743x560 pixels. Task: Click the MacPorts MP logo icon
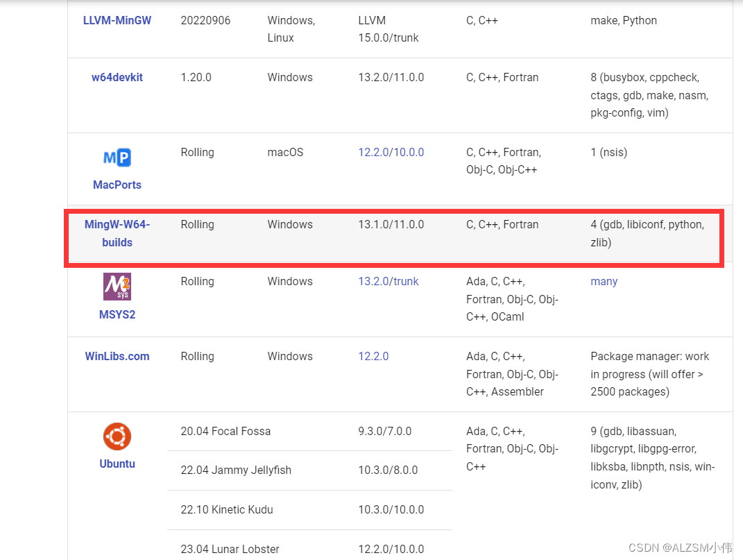[x=117, y=157]
